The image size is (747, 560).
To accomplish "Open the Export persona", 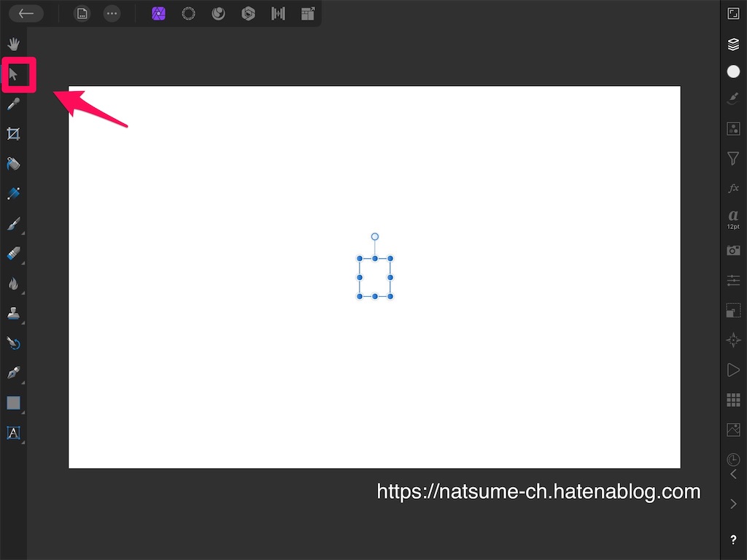I will [x=309, y=13].
